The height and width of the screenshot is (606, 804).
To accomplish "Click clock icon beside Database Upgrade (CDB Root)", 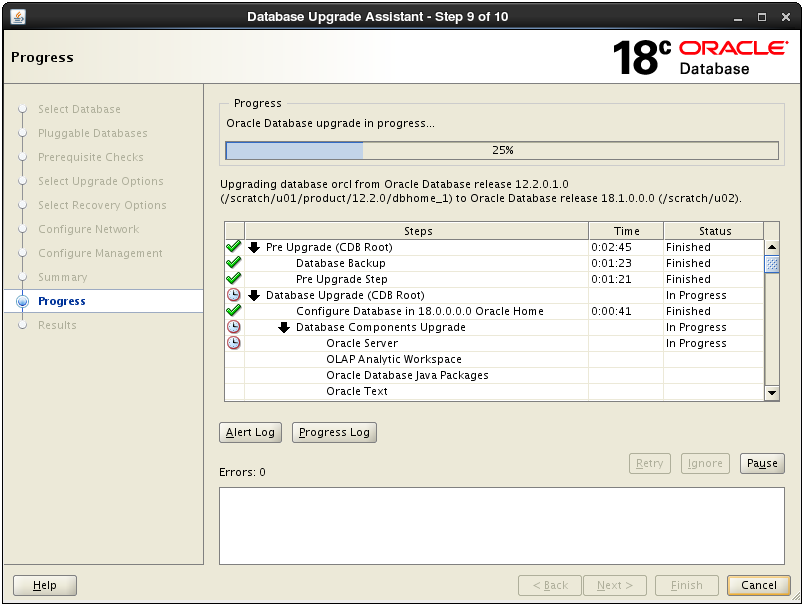I will (234, 295).
